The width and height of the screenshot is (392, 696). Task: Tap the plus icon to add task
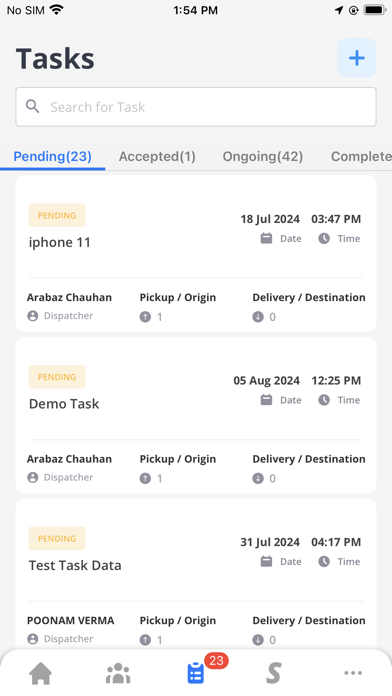pyautogui.click(x=356, y=58)
